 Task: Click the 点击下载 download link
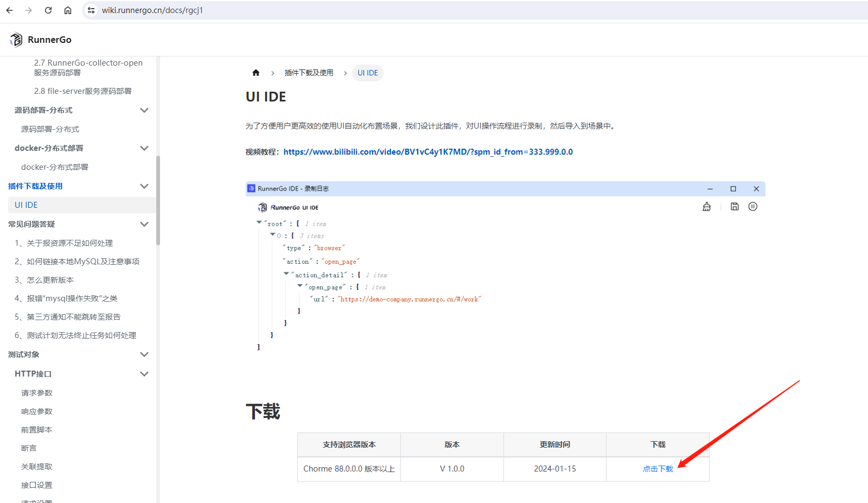click(658, 469)
